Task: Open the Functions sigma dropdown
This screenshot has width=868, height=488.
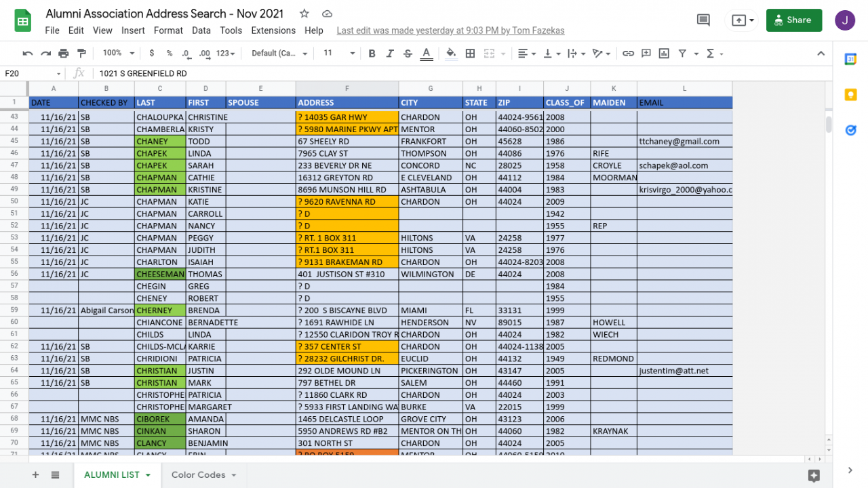Action: (x=715, y=54)
